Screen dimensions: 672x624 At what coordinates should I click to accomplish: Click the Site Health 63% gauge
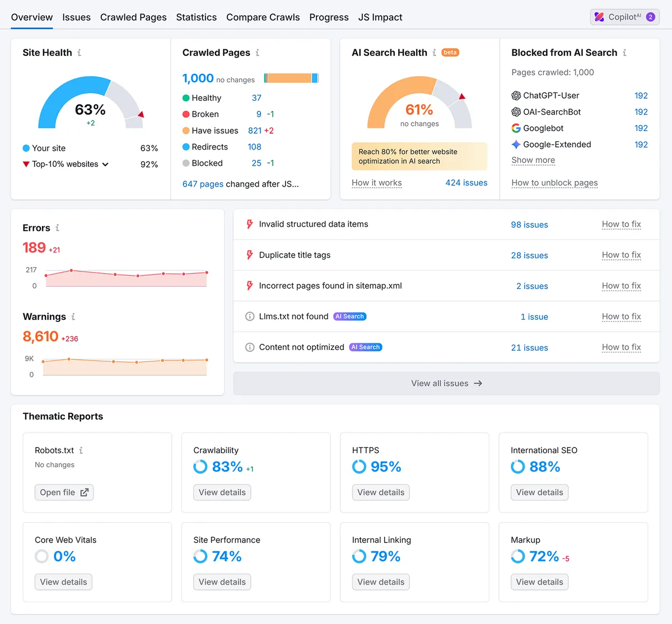point(91,103)
